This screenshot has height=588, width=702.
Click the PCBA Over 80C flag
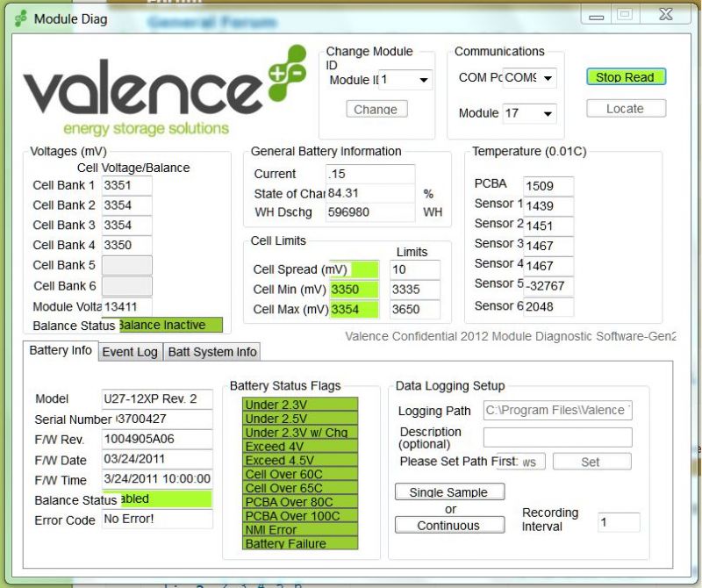300,502
